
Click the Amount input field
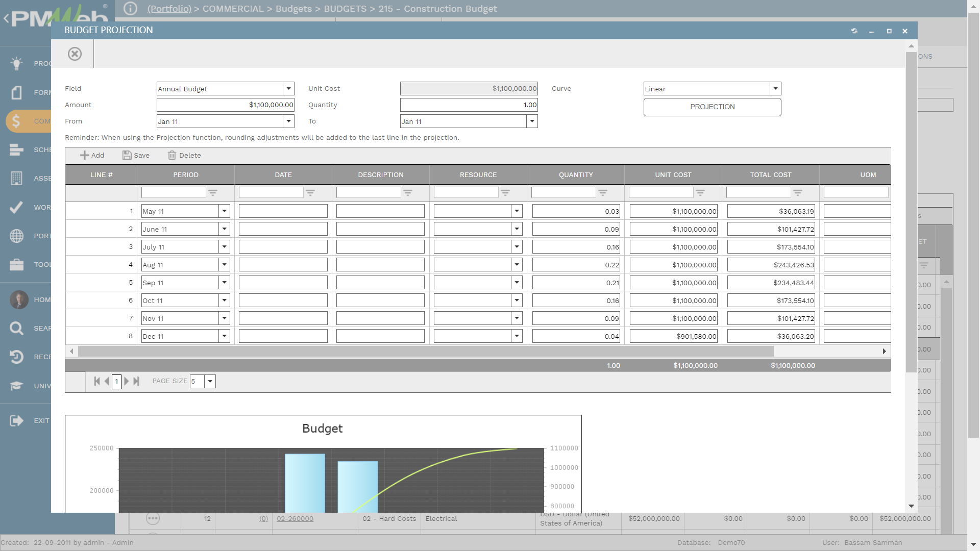pos(226,105)
